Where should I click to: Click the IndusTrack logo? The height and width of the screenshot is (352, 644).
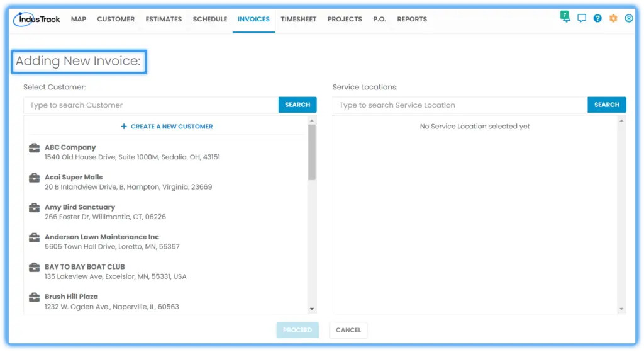pyautogui.click(x=36, y=20)
